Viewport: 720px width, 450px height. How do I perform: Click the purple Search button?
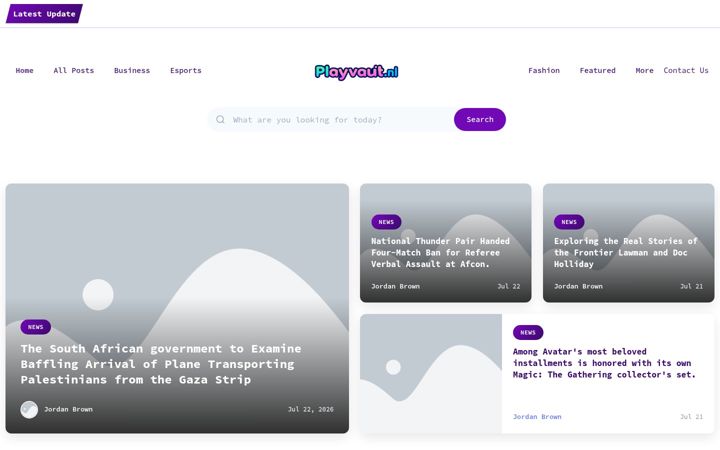tap(480, 119)
